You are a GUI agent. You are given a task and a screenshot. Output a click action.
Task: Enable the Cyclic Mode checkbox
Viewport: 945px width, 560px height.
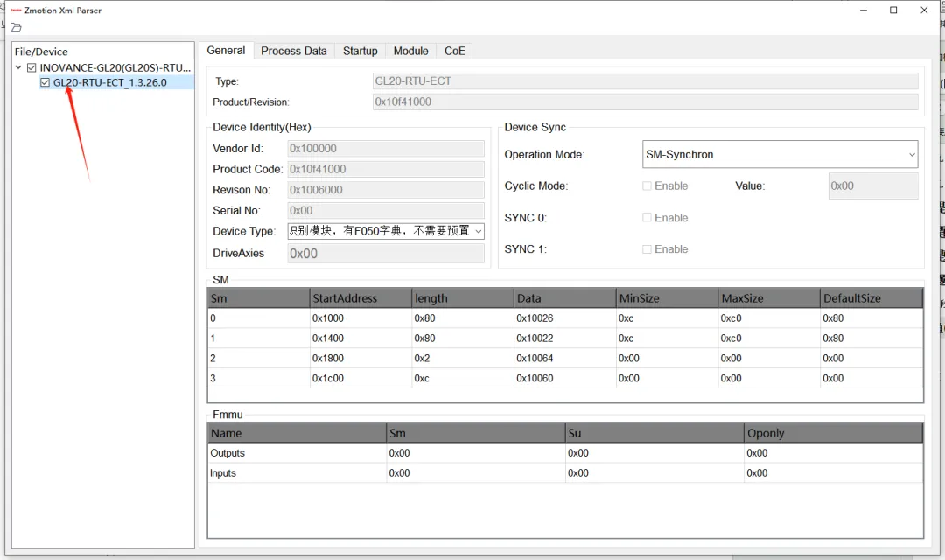tap(647, 185)
